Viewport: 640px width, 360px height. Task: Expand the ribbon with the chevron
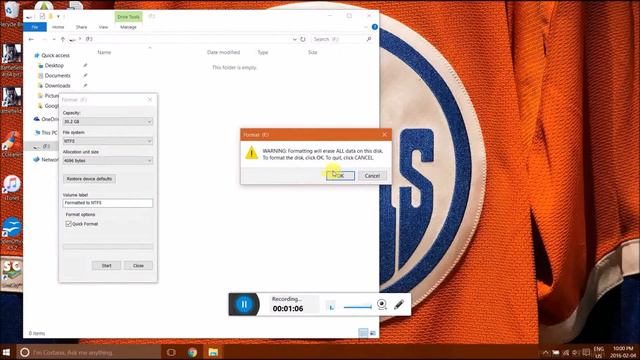366,27
